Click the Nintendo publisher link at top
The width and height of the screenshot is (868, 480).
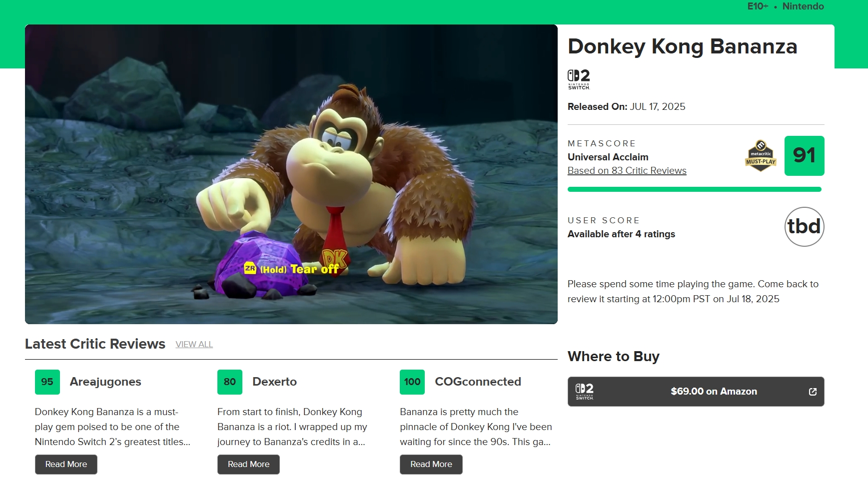point(803,6)
